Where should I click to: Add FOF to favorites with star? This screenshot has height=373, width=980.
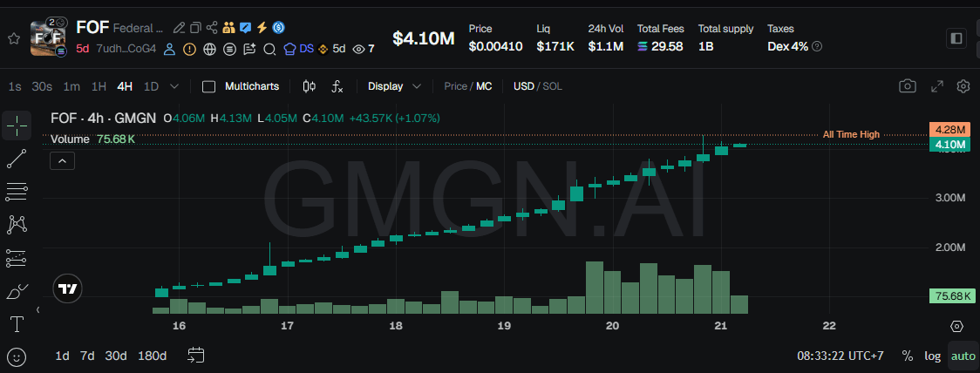(14, 38)
